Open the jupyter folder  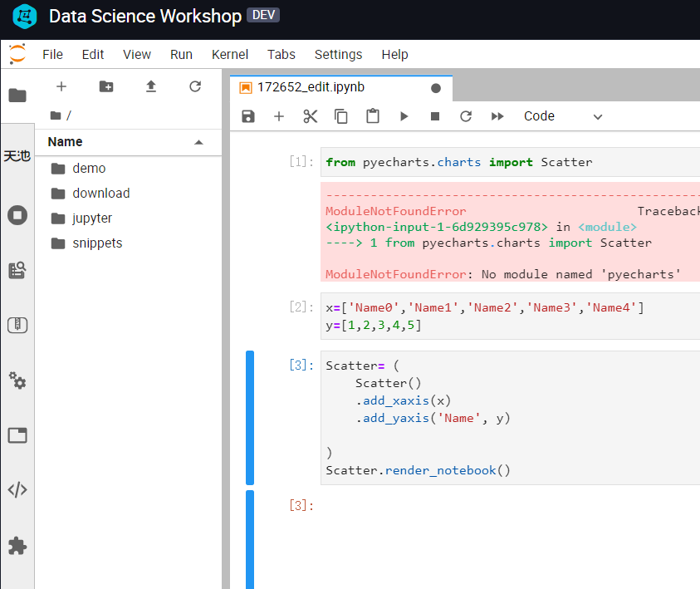[x=128, y=218]
